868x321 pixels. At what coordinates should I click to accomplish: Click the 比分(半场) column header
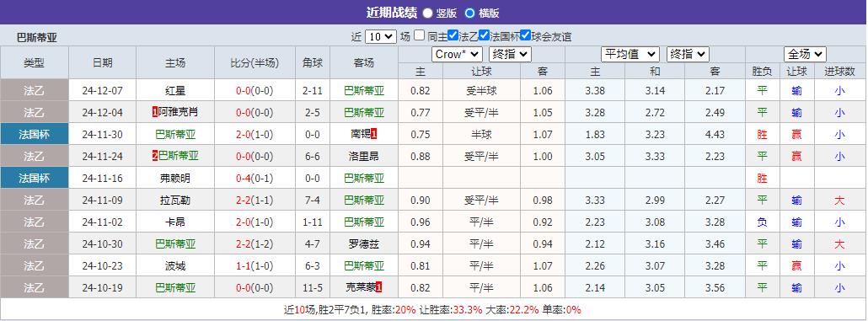point(255,62)
